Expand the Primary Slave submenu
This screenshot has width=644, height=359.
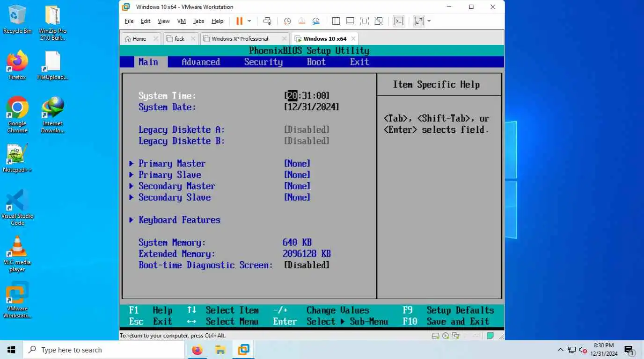click(x=169, y=175)
